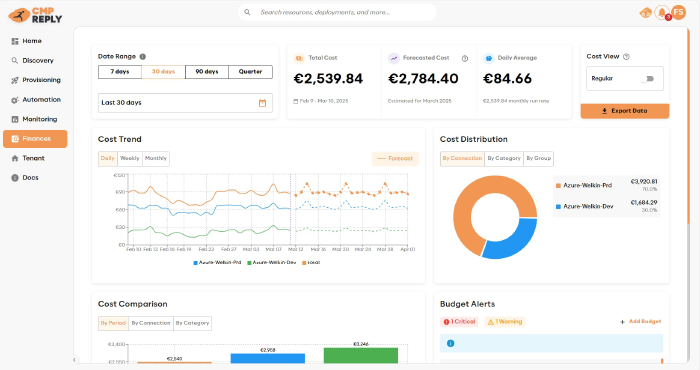Select the 90 days range option
Image resolution: width=700 pixels, height=370 pixels.
[207, 72]
